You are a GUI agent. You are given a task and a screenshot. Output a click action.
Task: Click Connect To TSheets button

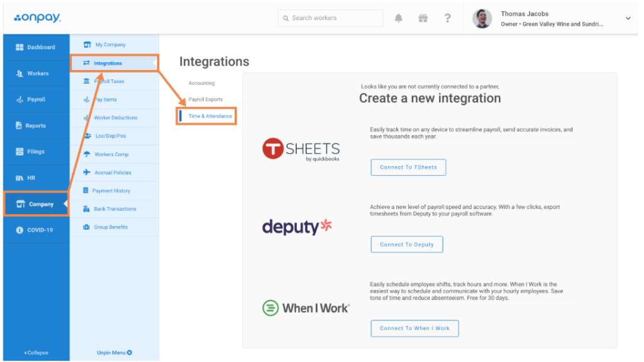coord(408,167)
